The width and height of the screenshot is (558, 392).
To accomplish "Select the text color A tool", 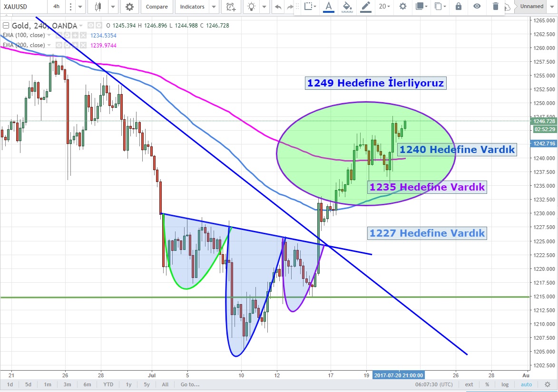I will point(328,6).
